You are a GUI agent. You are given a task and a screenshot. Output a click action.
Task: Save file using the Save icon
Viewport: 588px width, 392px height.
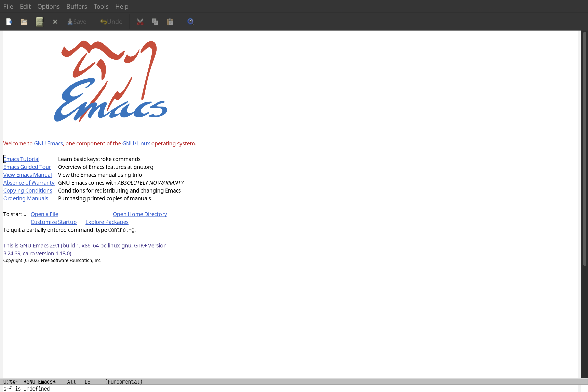(76, 21)
